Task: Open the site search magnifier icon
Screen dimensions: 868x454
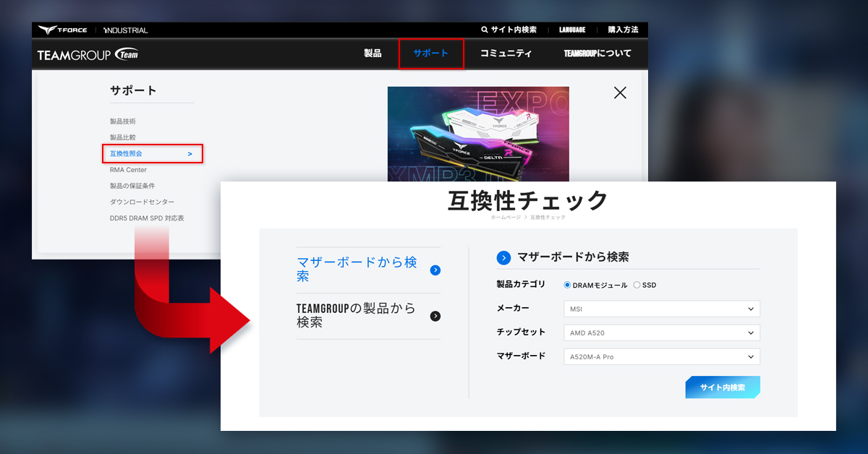Action: pos(485,30)
